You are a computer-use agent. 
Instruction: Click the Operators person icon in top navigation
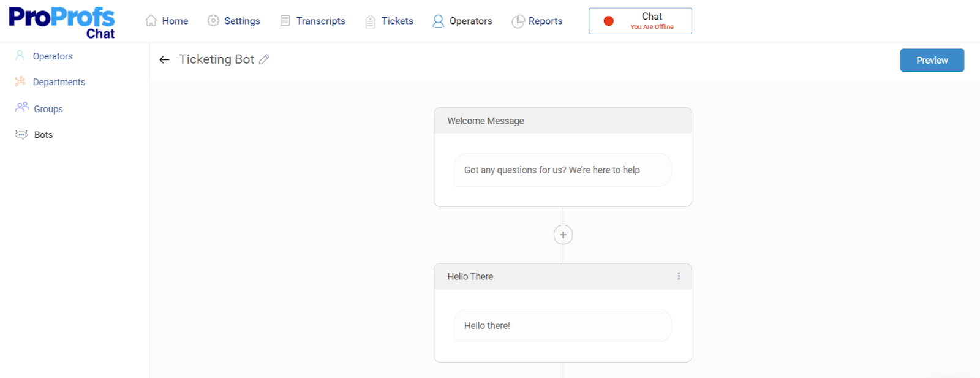click(x=438, y=21)
